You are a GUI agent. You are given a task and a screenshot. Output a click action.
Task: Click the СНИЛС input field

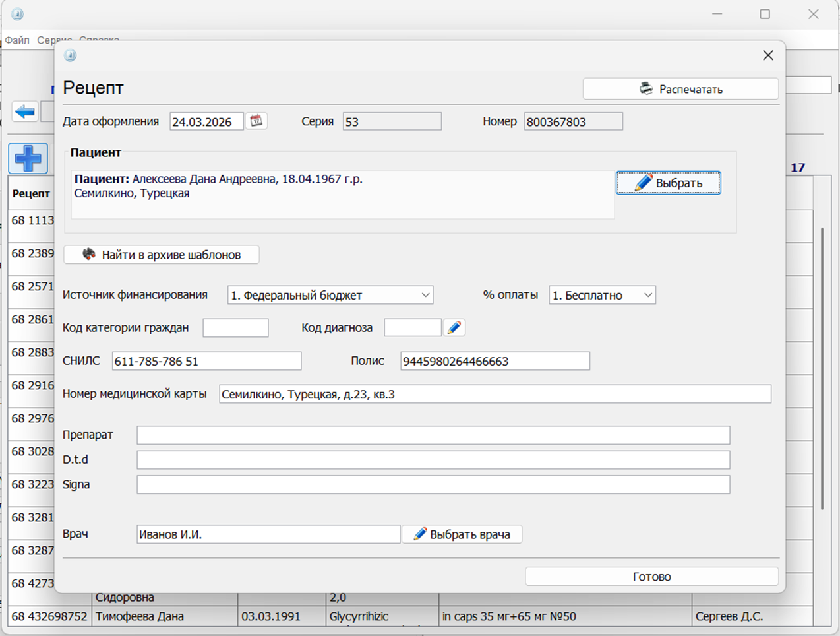click(x=206, y=361)
